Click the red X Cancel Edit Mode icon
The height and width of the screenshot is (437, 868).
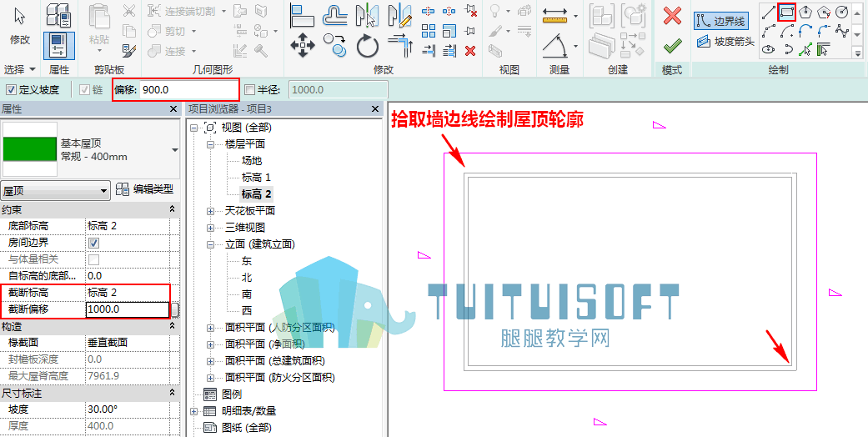672,16
